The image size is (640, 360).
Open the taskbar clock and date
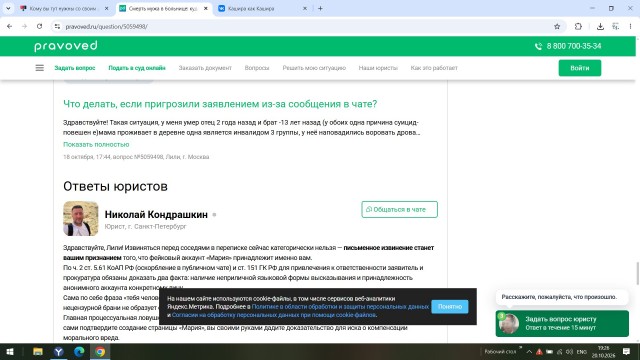tap(603, 351)
